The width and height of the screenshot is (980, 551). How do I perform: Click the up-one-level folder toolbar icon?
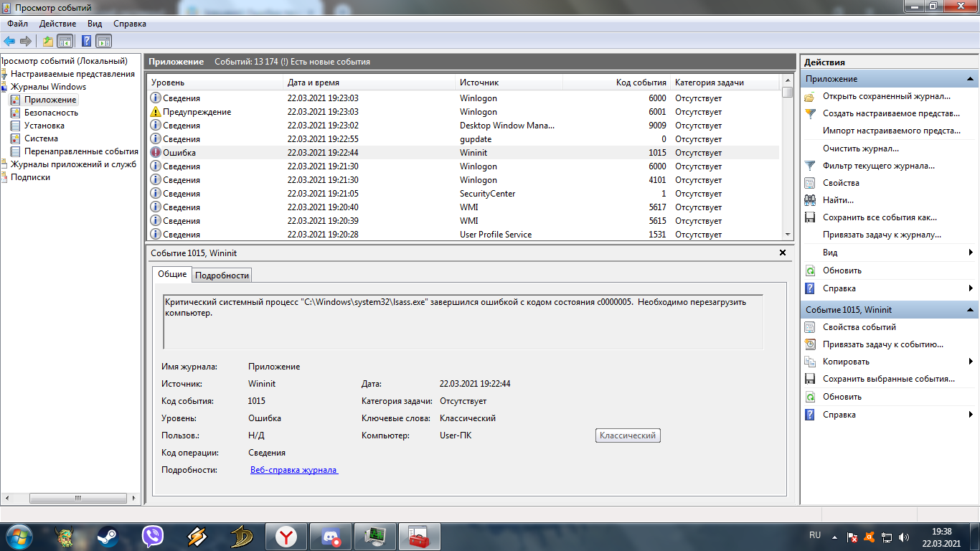click(48, 41)
